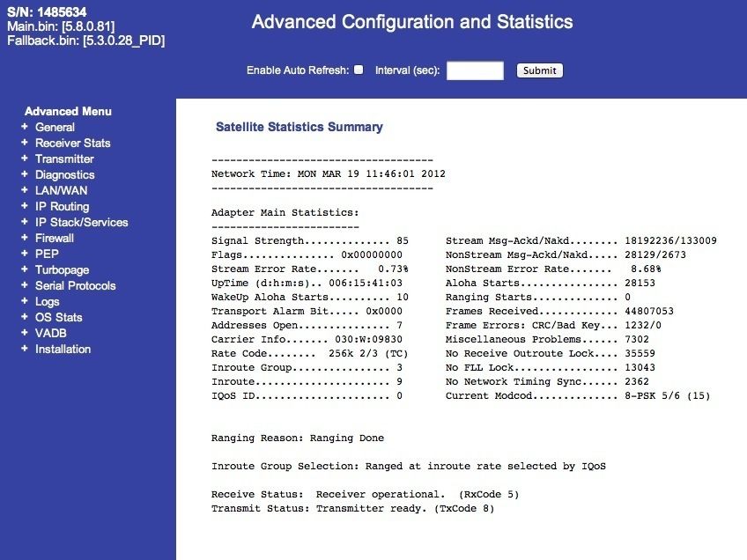Click the Interval (sec) input field
Image resolution: width=747 pixels, height=560 pixels.
point(475,70)
